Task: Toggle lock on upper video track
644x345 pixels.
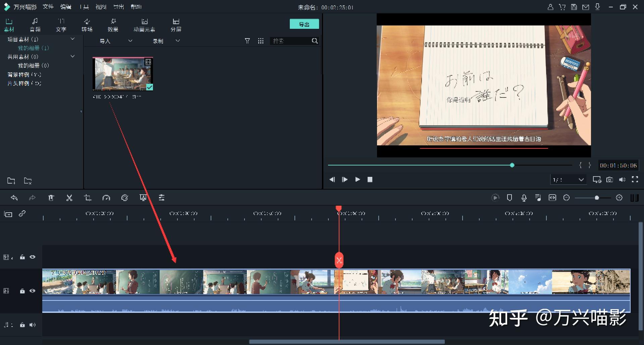Action: click(22, 257)
